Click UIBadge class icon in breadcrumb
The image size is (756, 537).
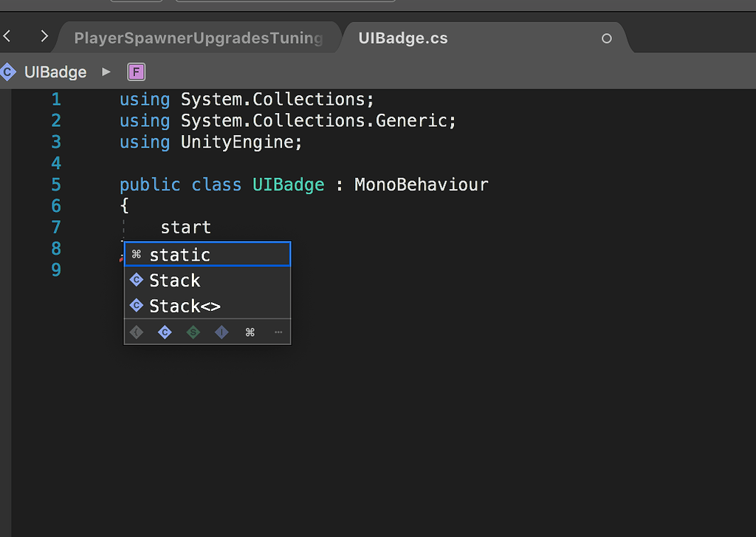[8, 72]
